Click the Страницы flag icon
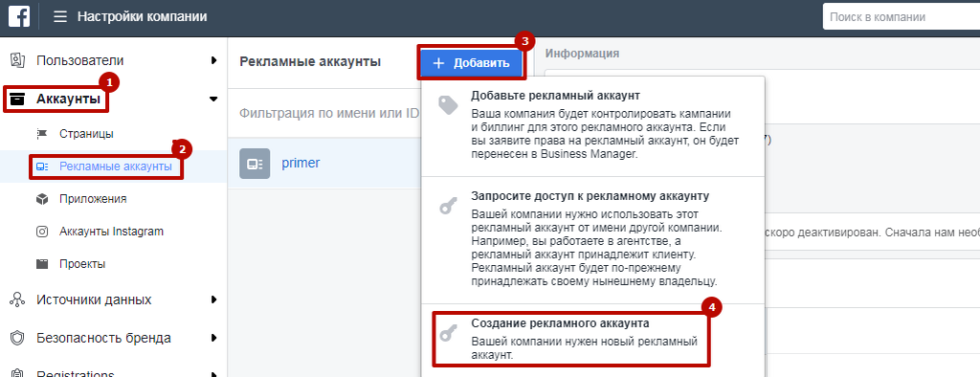This screenshot has width=980, height=377. tap(42, 134)
